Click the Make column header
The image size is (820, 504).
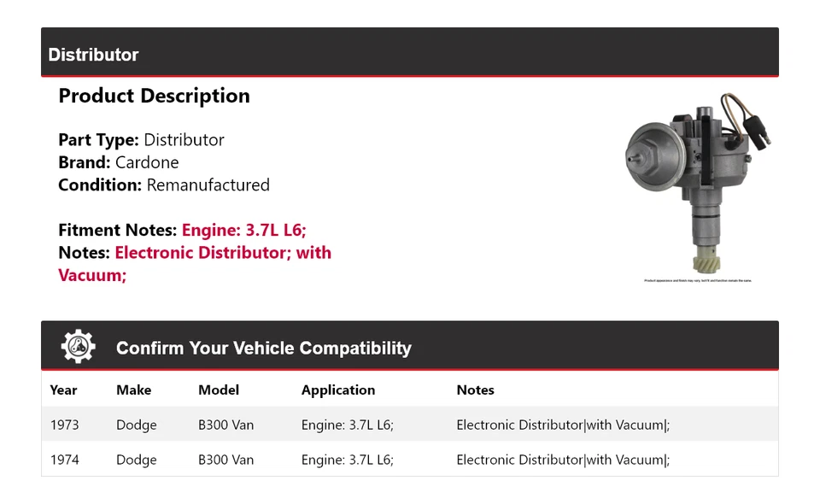click(133, 390)
